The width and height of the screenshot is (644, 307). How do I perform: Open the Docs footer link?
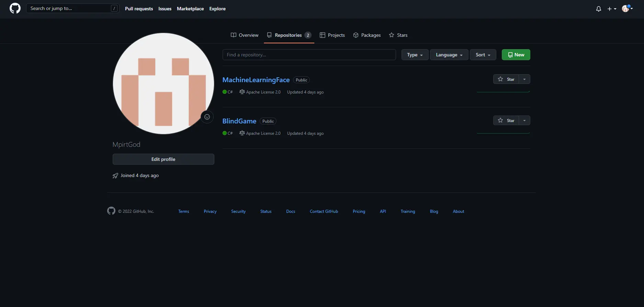pyautogui.click(x=291, y=211)
